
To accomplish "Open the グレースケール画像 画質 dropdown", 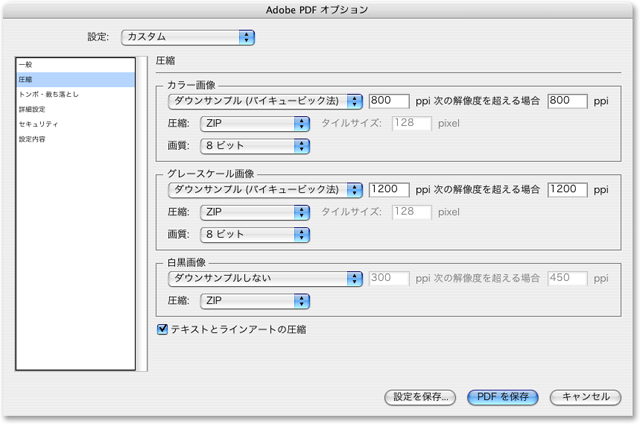I will point(253,234).
